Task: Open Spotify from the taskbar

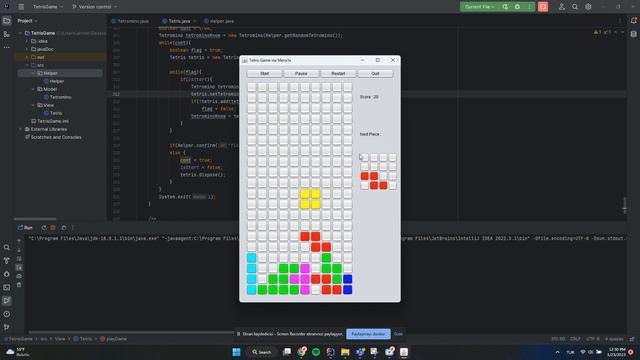Action: tap(316, 352)
